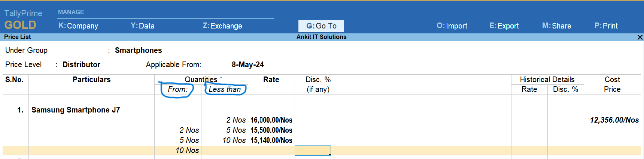Open the O:Import menu

click(452, 26)
